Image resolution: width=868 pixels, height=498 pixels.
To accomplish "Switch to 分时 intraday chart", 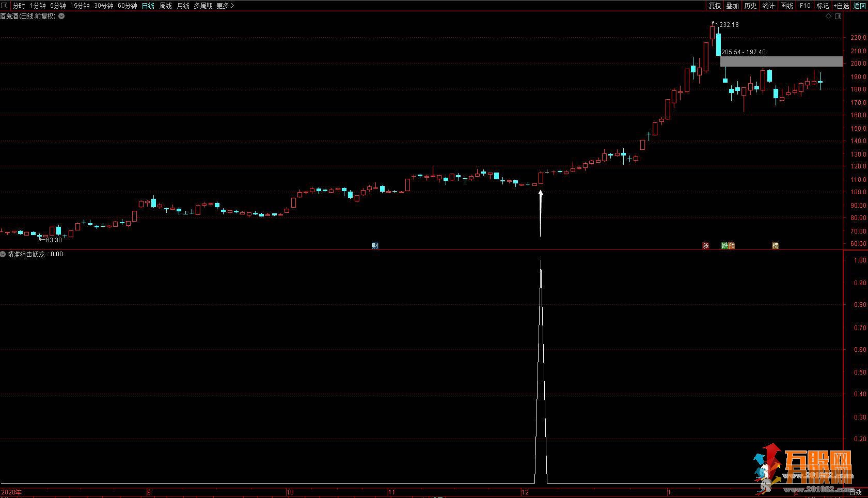I will (19, 6).
